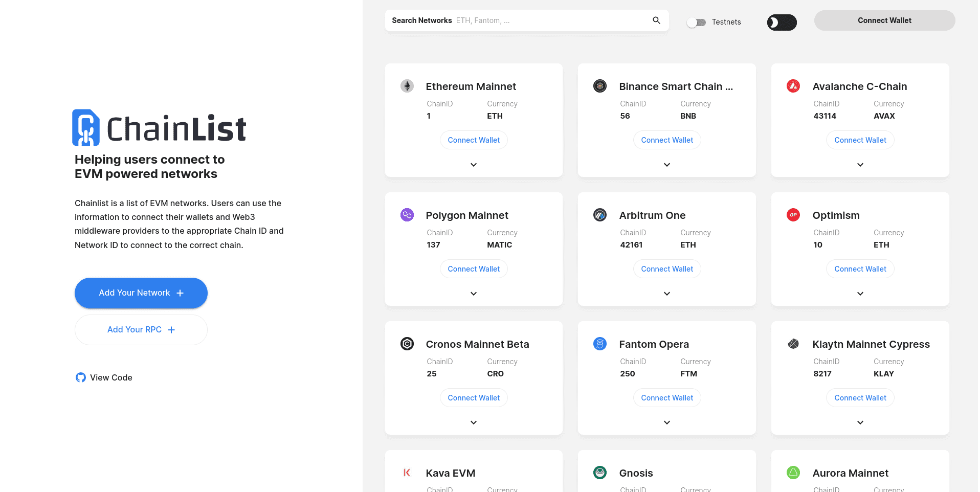Click the Add Your RPC button
This screenshot has height=492, width=980.
[x=141, y=330]
